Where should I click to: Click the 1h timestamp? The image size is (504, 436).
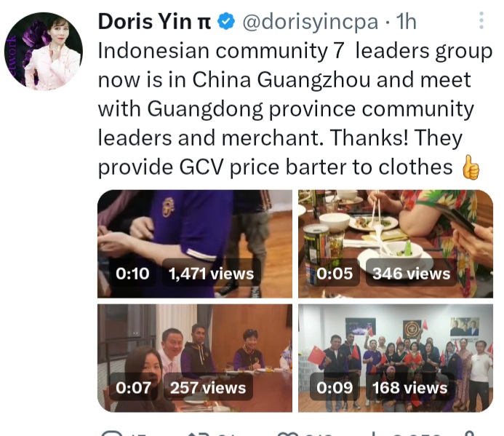(x=406, y=22)
